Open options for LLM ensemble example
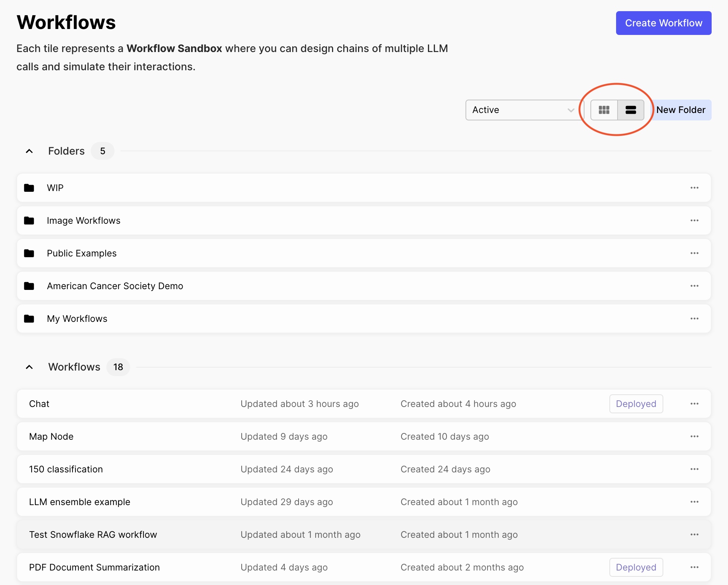This screenshot has width=728, height=585. tap(695, 501)
